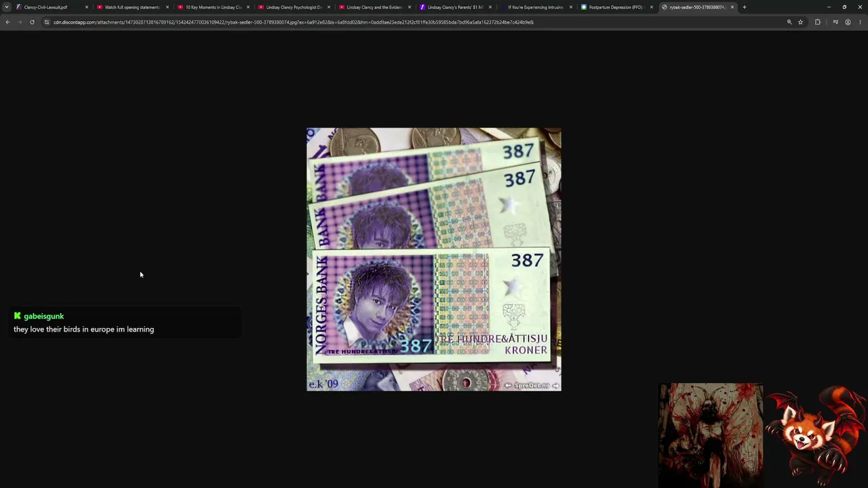Restore down the browser window
Image resolution: width=868 pixels, height=488 pixels.
(844, 7)
